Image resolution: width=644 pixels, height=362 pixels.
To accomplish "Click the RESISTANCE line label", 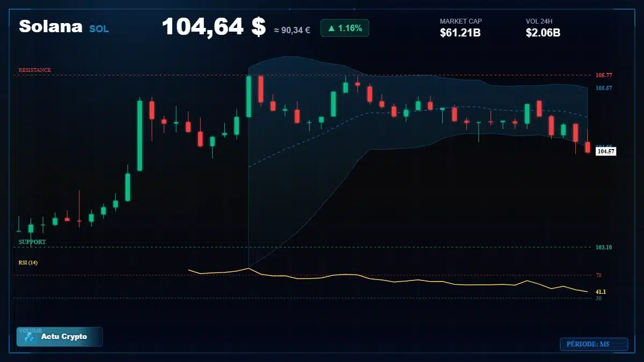I will 35,70.
